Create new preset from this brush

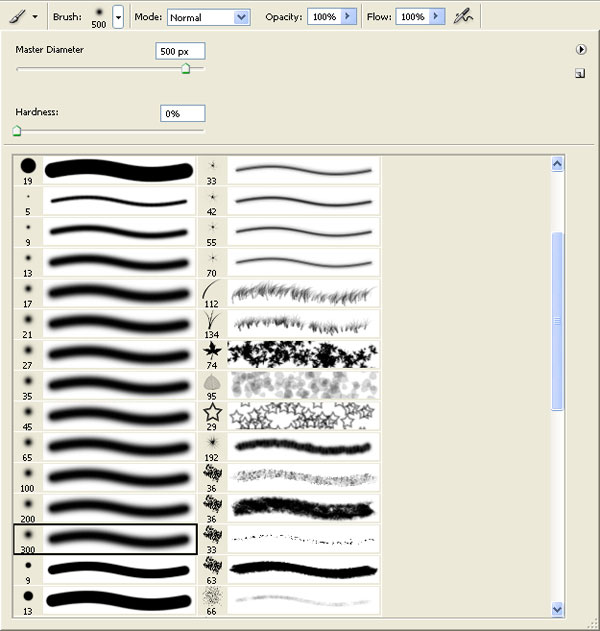[580, 73]
